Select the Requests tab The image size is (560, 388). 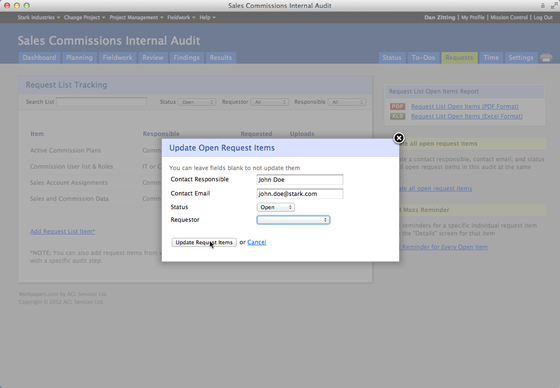(x=459, y=58)
